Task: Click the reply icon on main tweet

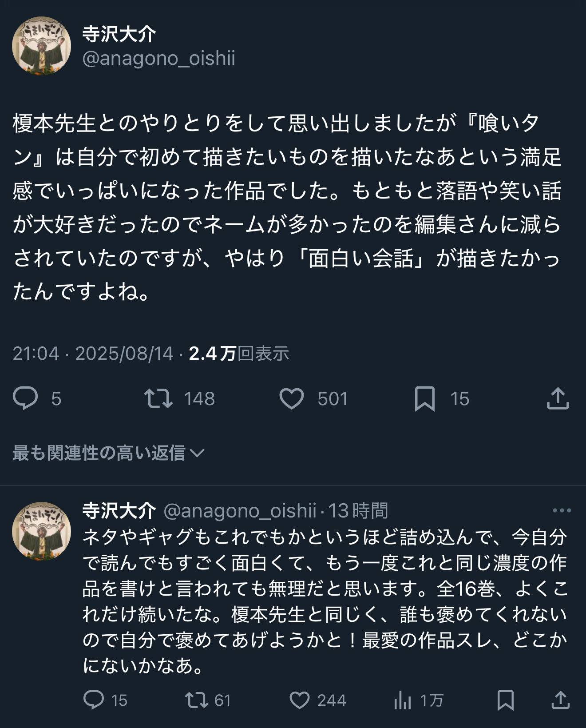Action: [x=26, y=398]
